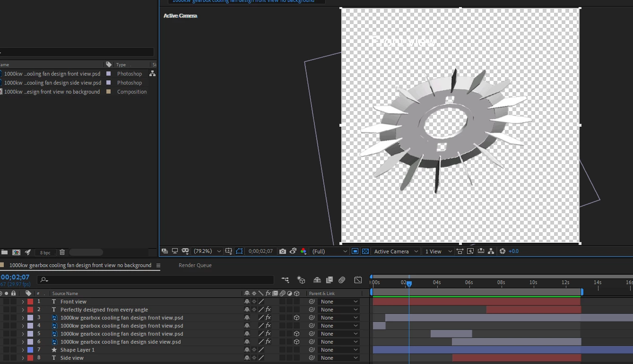
Task: Toggle the effects fx switch on layer 2
Action: point(268,310)
